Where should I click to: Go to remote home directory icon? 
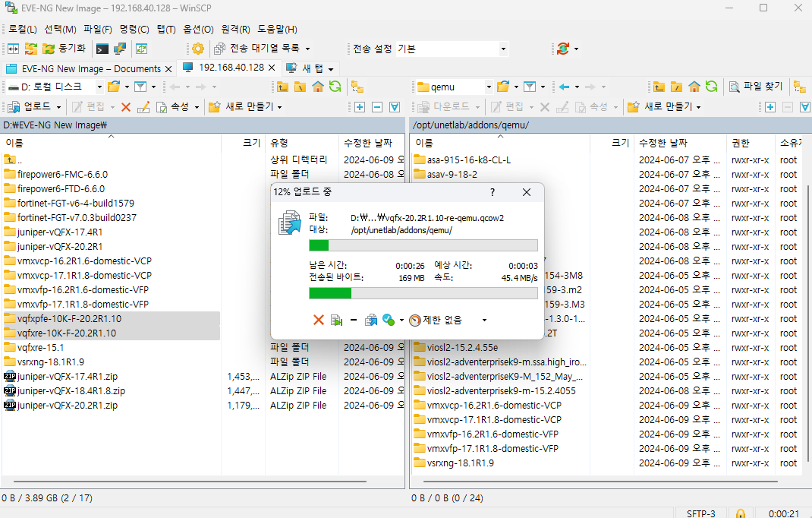pyautogui.click(x=694, y=87)
